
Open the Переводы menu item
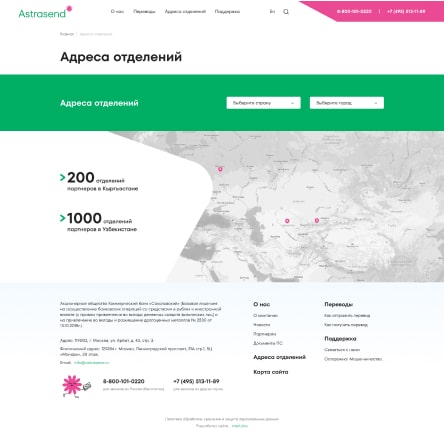[144, 12]
